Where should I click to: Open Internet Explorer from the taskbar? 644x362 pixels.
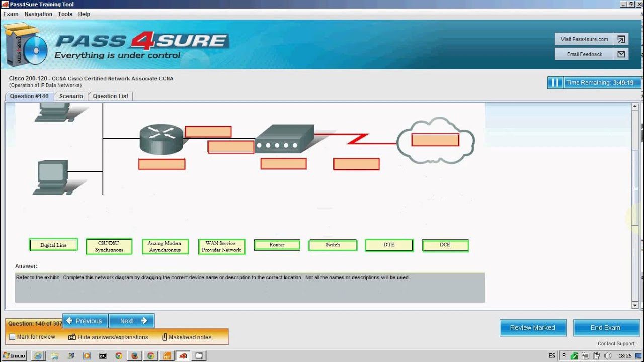(x=38, y=355)
